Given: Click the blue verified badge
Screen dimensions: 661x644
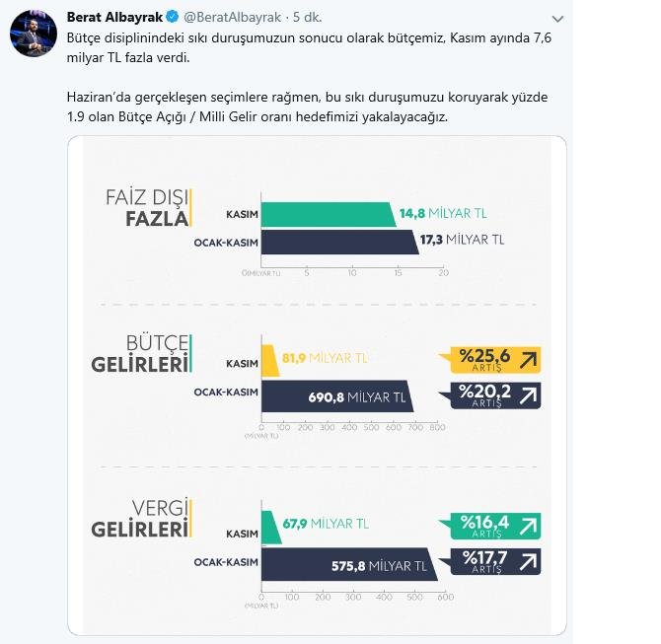Looking at the screenshot, I should tap(173, 17).
